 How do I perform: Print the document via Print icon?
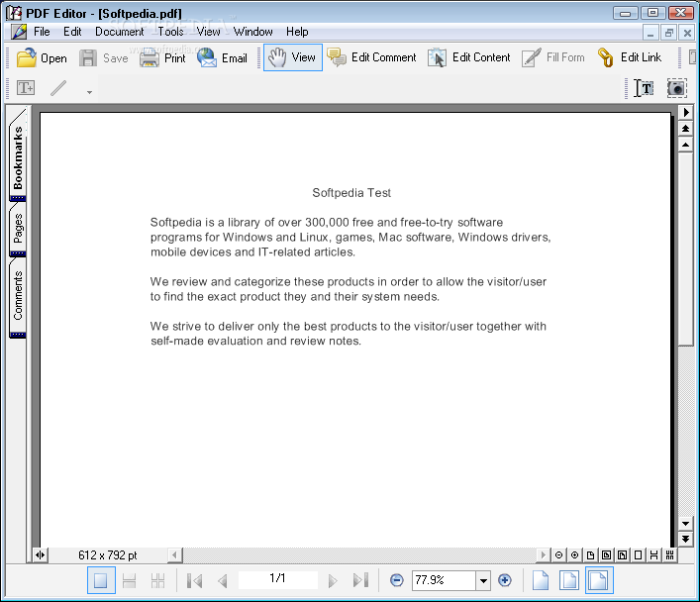[150, 58]
